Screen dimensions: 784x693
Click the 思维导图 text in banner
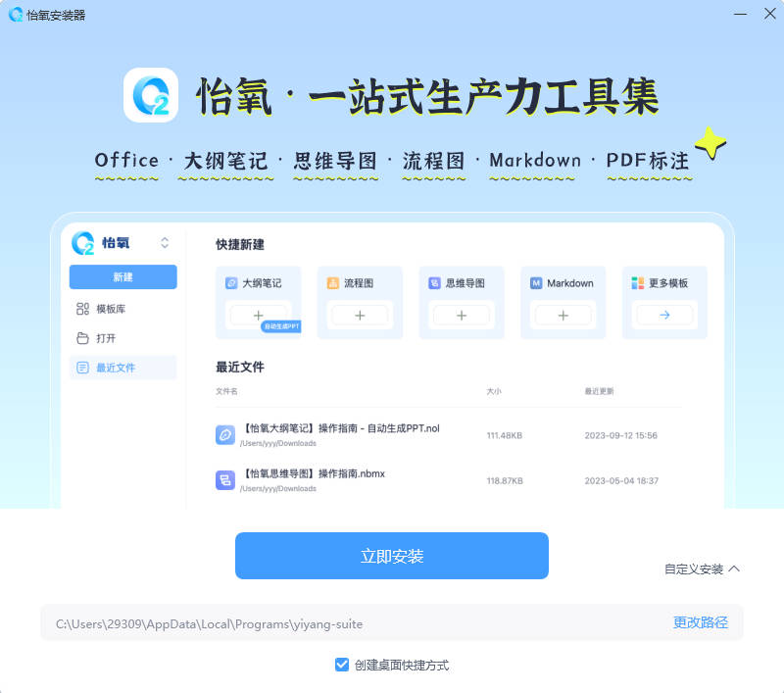coord(335,161)
